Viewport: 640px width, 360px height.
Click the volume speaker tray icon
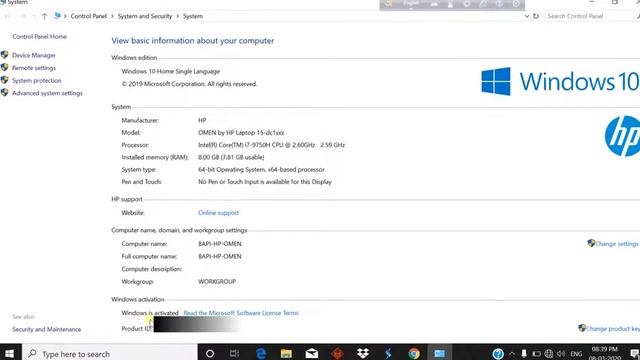561,353
